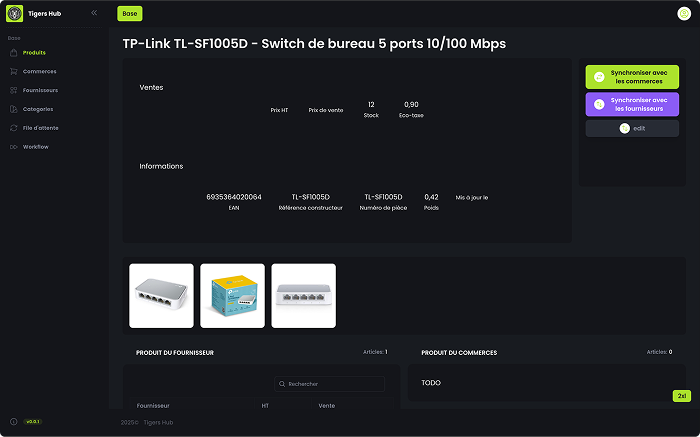
Task: Collapse the sidebar with double chevron
Action: point(94,13)
